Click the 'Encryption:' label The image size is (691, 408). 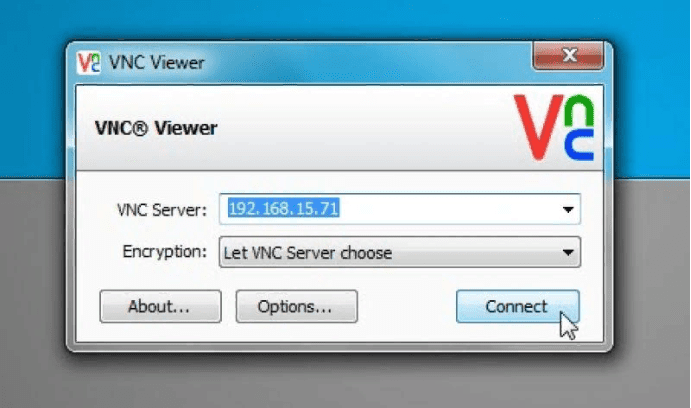[x=164, y=252]
